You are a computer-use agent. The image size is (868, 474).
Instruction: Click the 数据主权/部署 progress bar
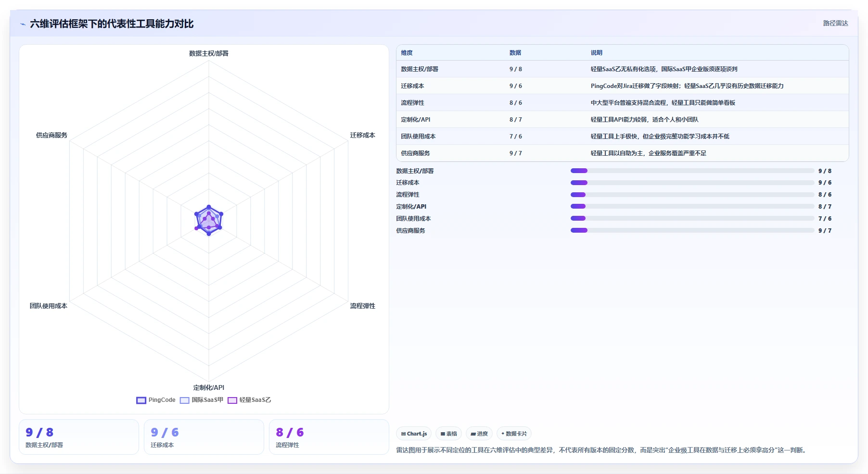[x=692, y=171]
